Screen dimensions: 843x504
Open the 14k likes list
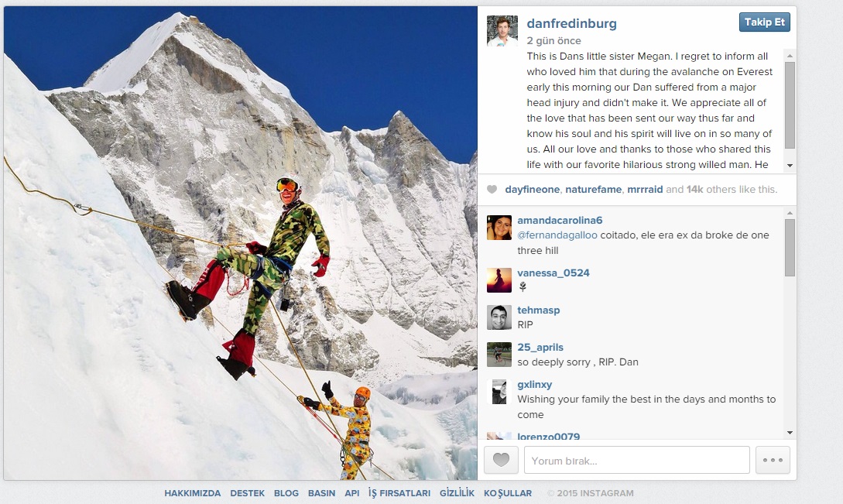(694, 190)
